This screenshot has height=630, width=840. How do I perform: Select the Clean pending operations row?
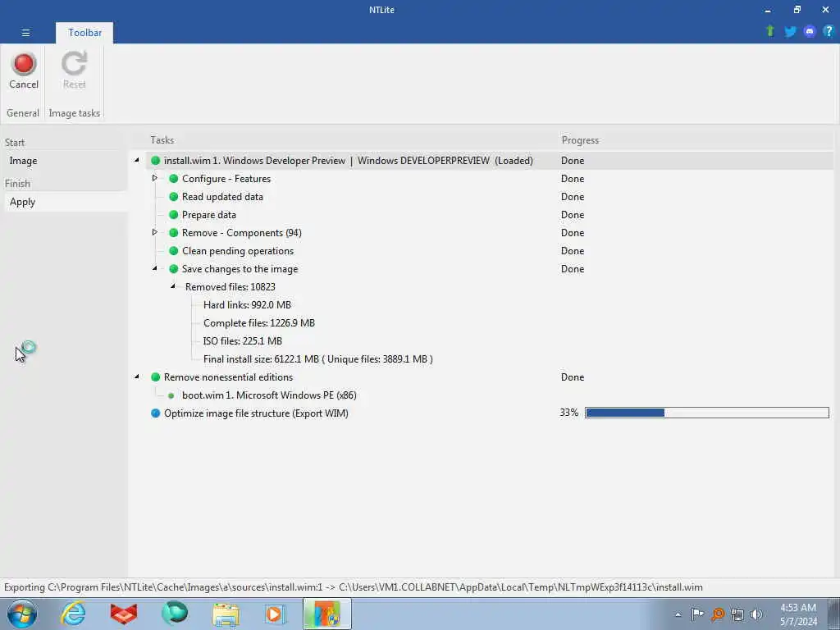tap(238, 251)
